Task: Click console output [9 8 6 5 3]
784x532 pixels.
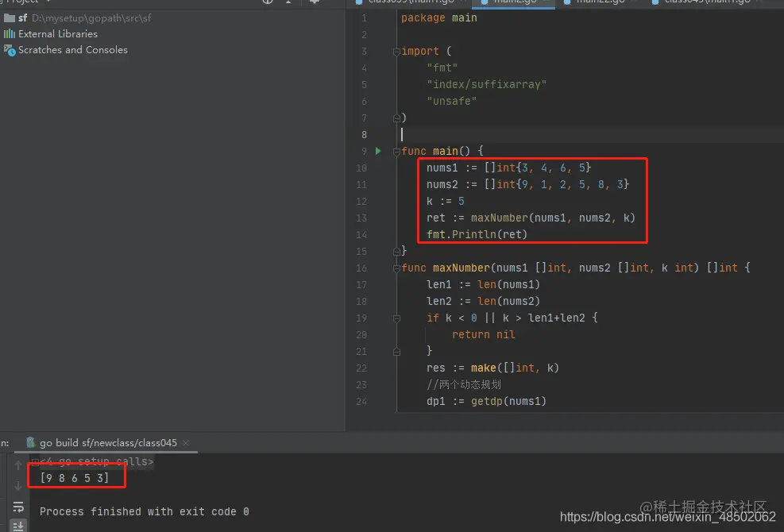Action: tap(75, 478)
